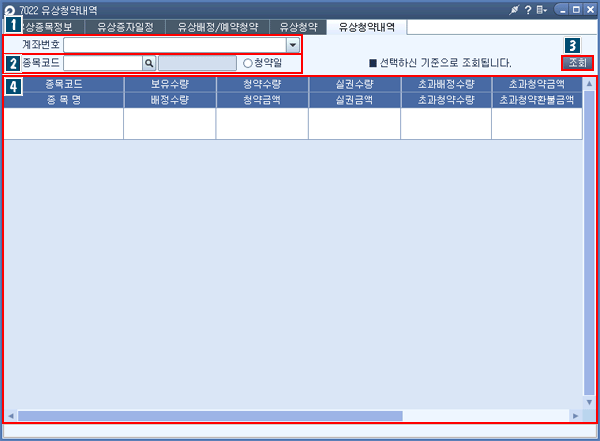Expand the 계좌번호 dropdown arrow
Image resolution: width=600 pixels, height=441 pixels.
coord(293,45)
